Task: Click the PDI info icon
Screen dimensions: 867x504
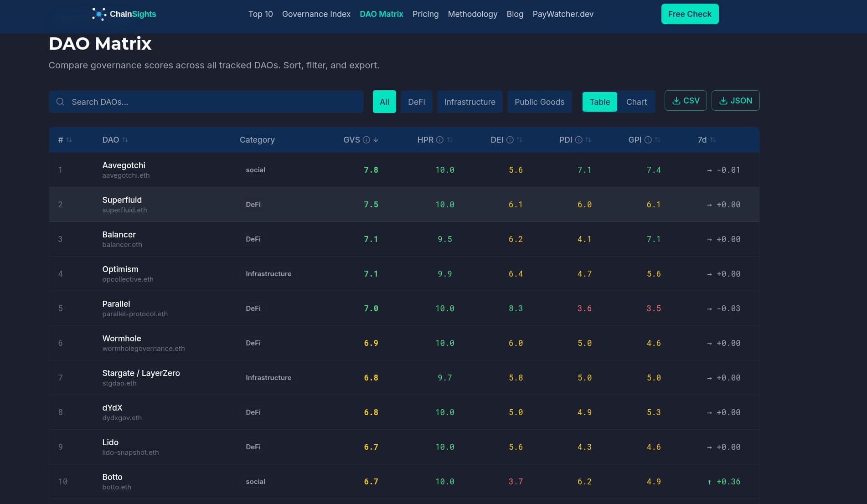Action: 578,140
